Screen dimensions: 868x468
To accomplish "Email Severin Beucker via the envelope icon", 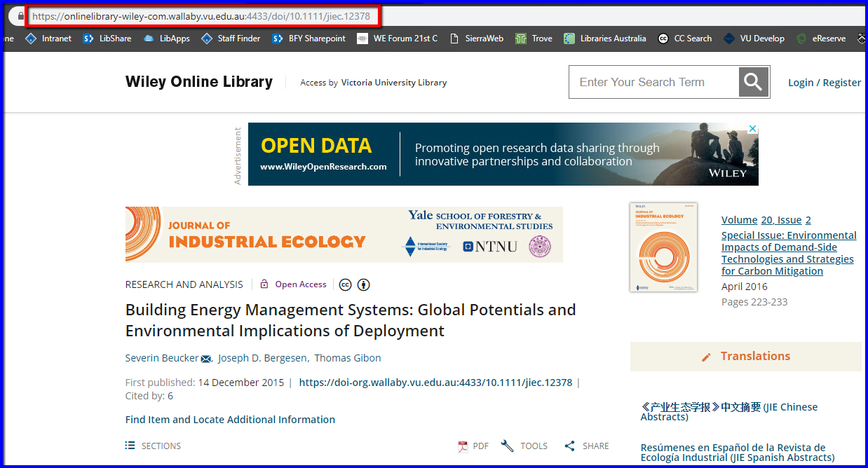I will click(x=205, y=358).
